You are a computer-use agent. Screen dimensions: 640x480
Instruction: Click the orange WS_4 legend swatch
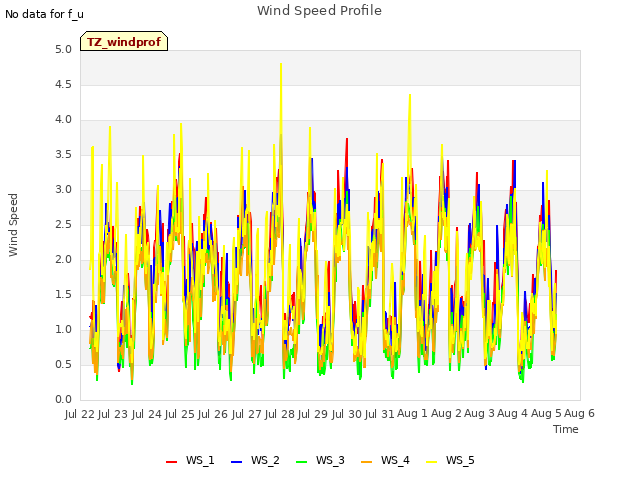pyautogui.click(x=367, y=461)
